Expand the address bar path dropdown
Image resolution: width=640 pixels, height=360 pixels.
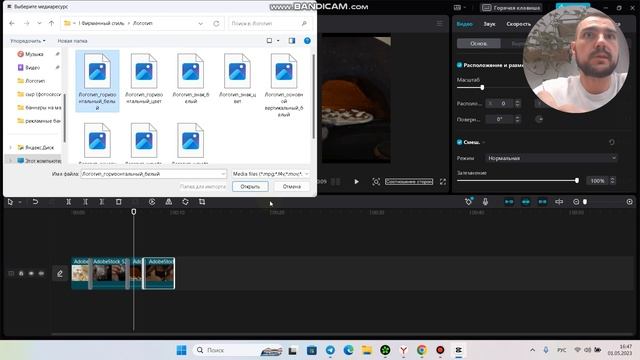point(200,24)
